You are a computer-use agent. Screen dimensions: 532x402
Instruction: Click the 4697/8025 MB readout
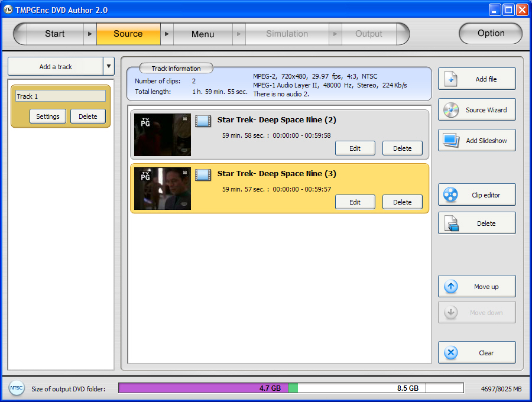tap(501, 389)
